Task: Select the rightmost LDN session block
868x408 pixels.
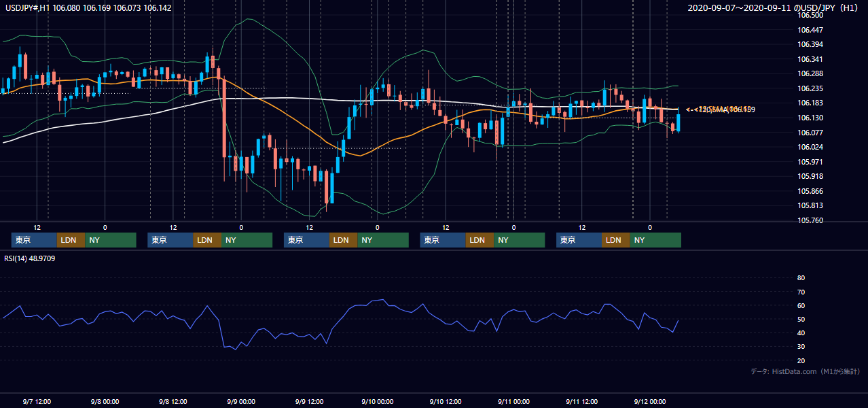Action: tap(615, 240)
